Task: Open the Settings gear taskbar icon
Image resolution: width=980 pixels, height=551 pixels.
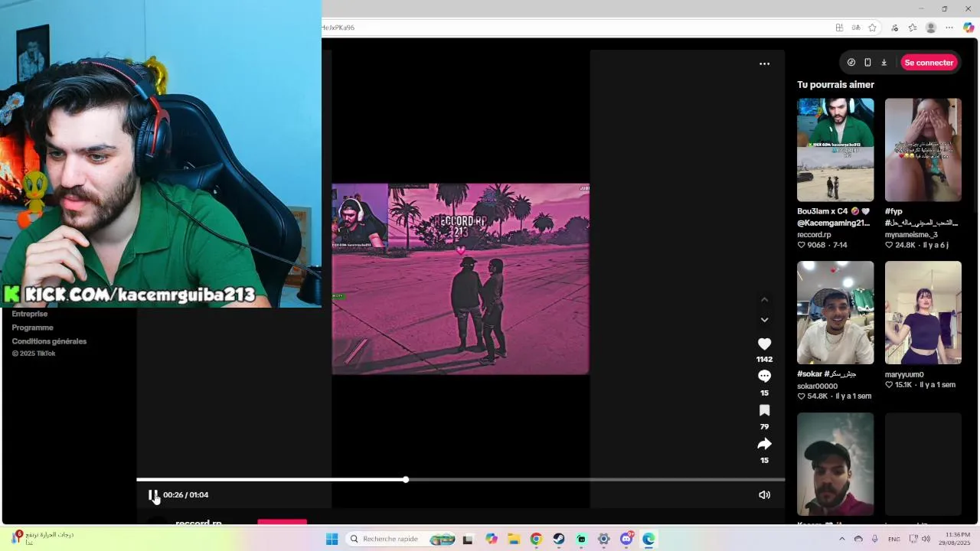Action: coord(604,539)
